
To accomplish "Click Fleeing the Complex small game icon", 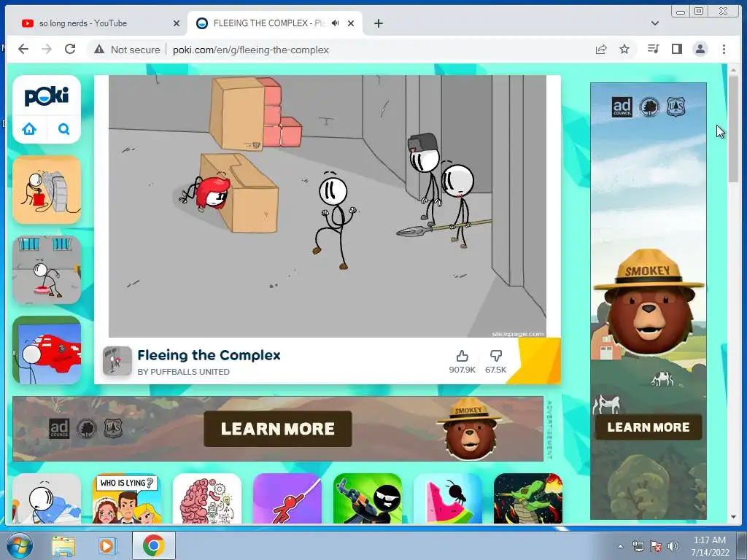I will (x=117, y=361).
